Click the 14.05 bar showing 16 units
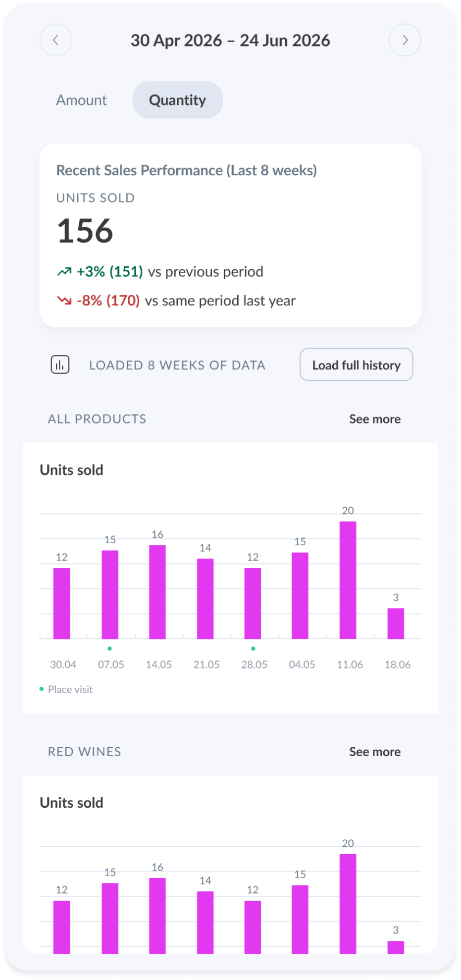 pyautogui.click(x=157, y=592)
